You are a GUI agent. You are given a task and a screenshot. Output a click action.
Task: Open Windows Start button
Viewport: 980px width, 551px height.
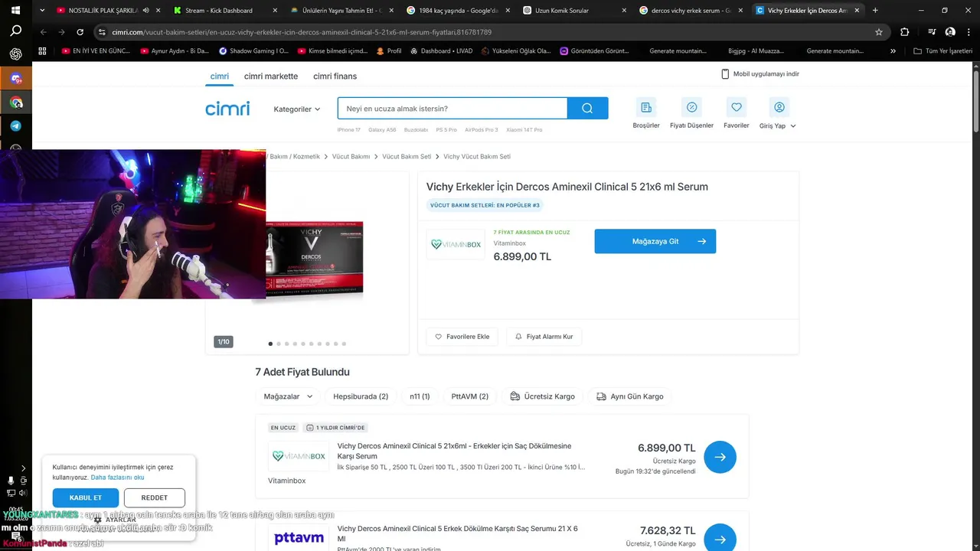(x=15, y=11)
